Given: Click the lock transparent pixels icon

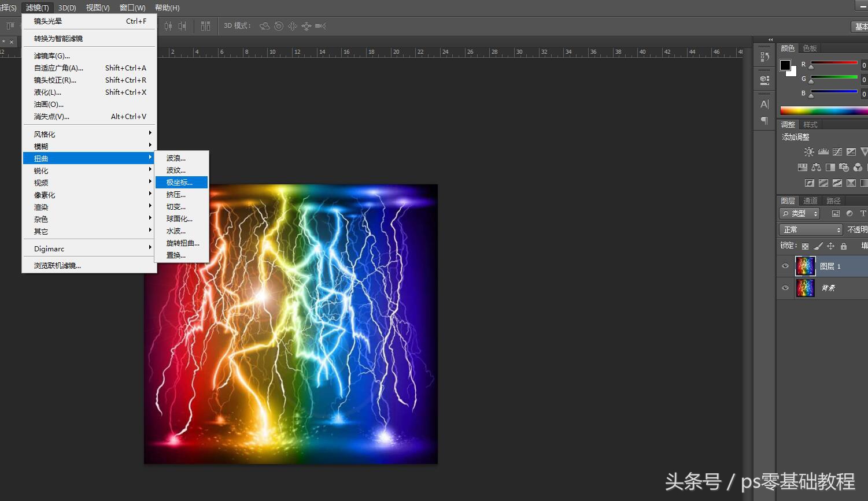Looking at the screenshot, I should coord(805,246).
